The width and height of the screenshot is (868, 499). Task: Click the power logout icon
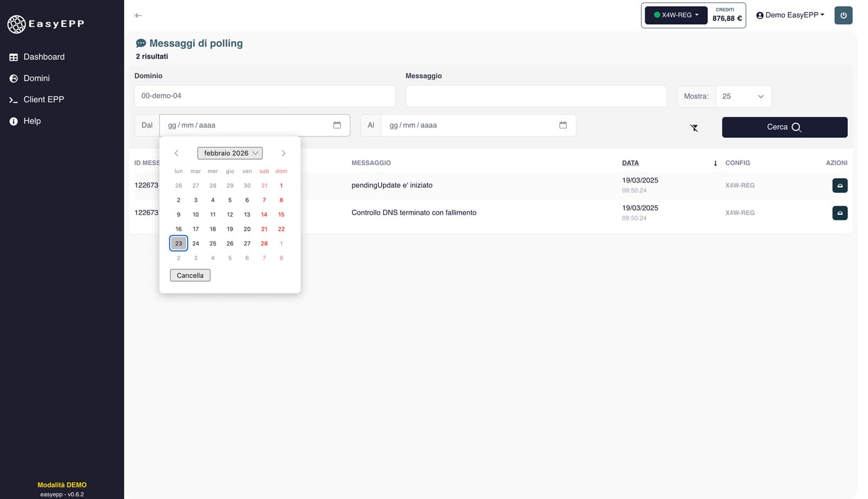(843, 15)
